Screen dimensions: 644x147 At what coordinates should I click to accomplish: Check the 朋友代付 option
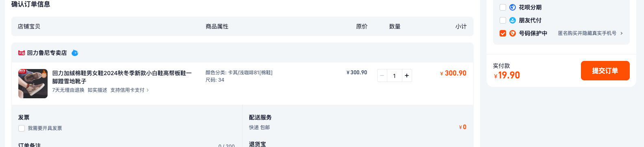pos(503,20)
